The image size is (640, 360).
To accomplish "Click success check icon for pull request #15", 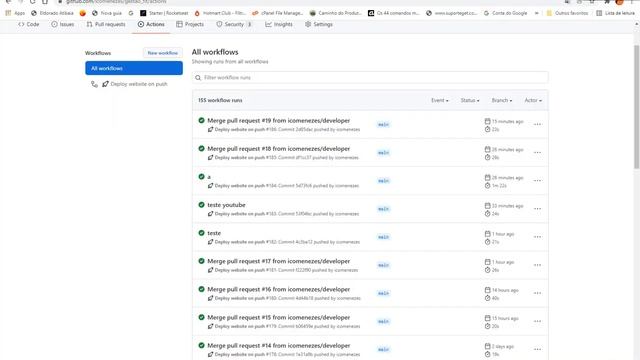I will click(201, 318).
